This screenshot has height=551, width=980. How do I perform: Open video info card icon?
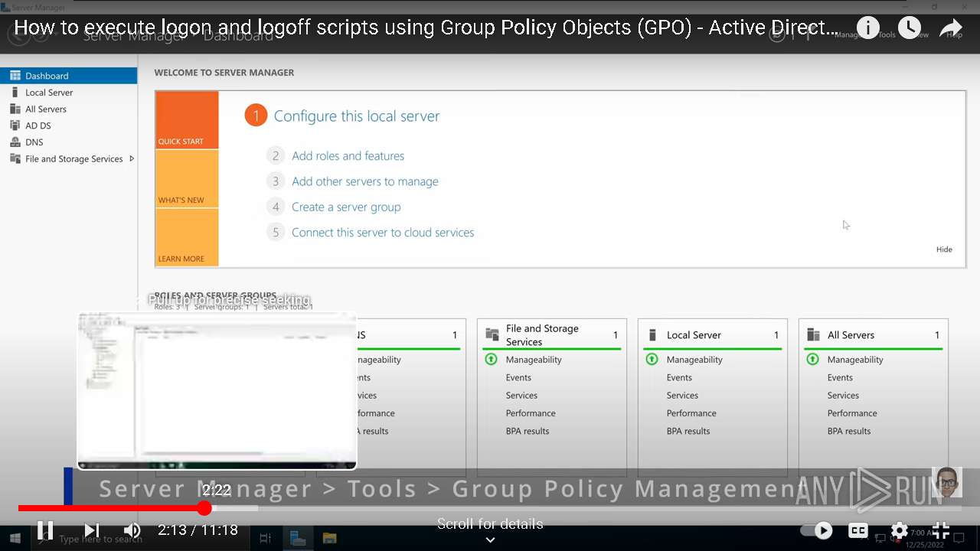[x=867, y=28]
